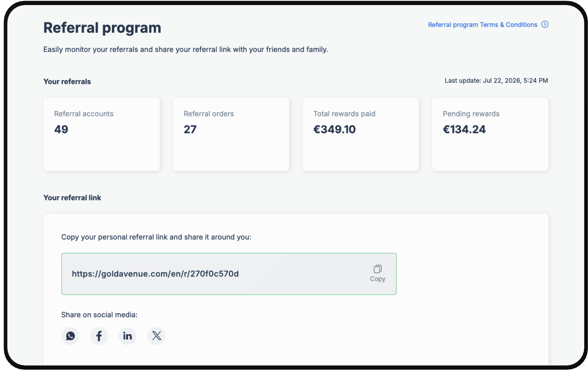Click the Your referral link heading

click(72, 198)
